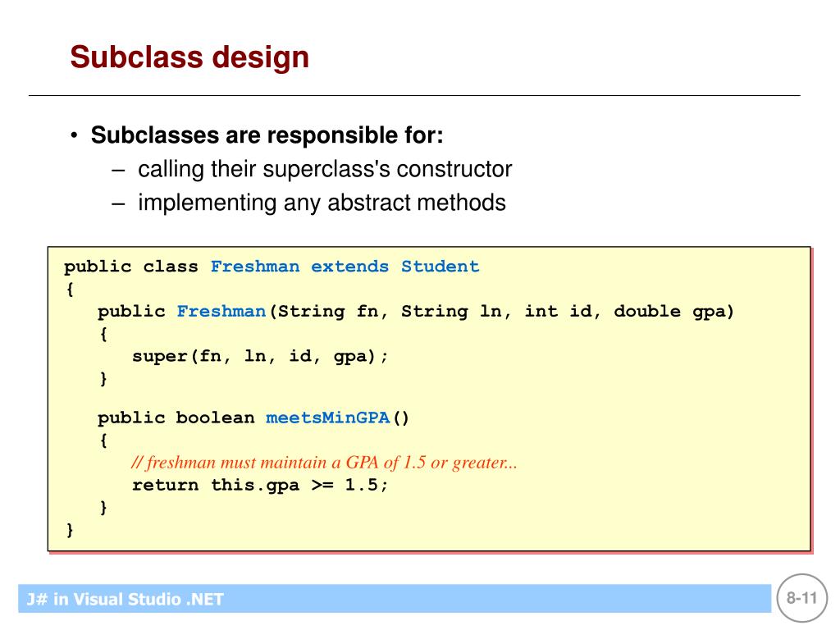Click the red freshman GPA comment
Screen dimensions: 840x630
click(x=324, y=463)
